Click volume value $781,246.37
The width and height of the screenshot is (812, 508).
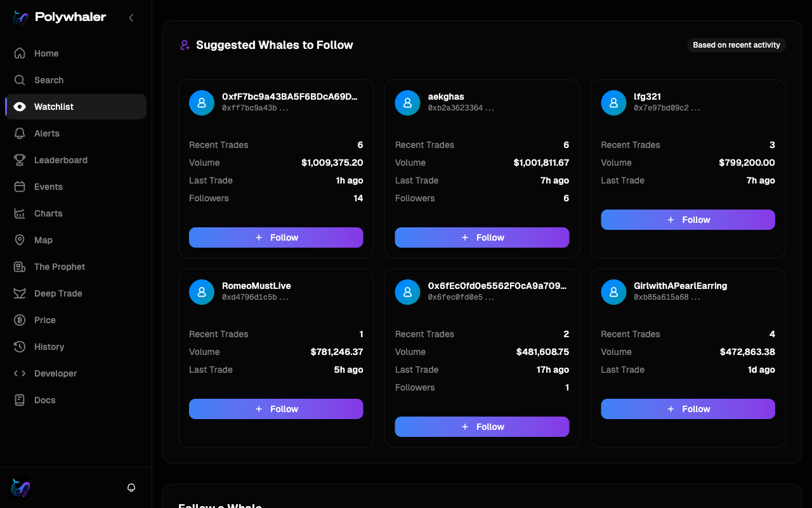tap(337, 352)
